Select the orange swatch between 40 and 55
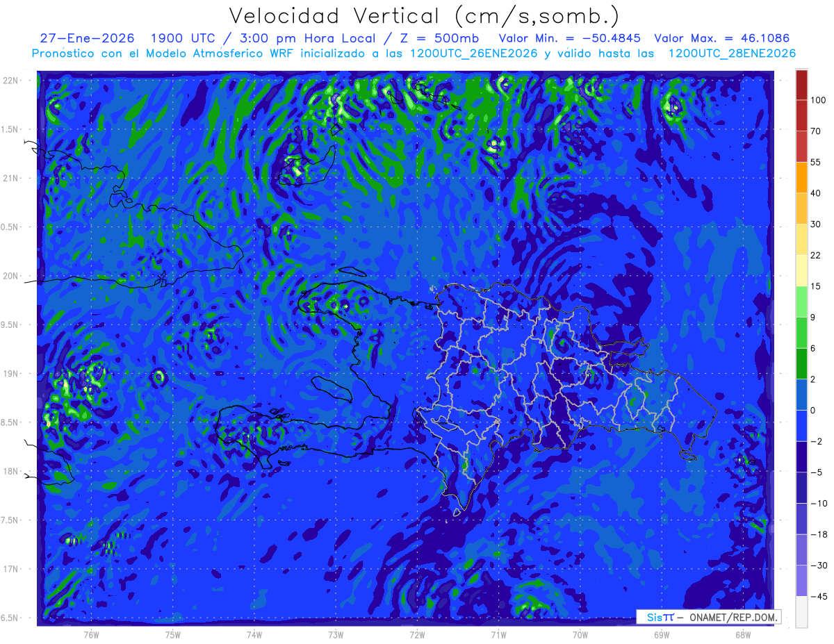The image size is (834, 644). (801, 178)
